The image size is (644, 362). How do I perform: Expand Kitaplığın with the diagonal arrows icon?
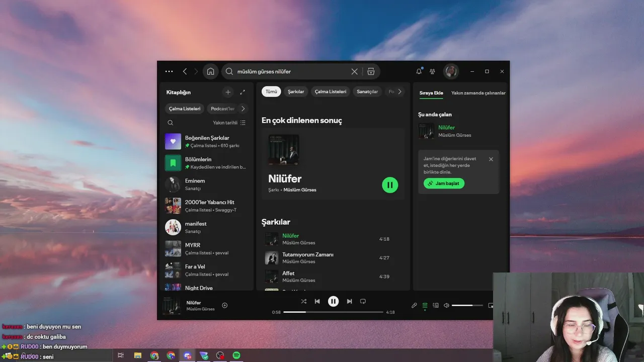point(243,92)
